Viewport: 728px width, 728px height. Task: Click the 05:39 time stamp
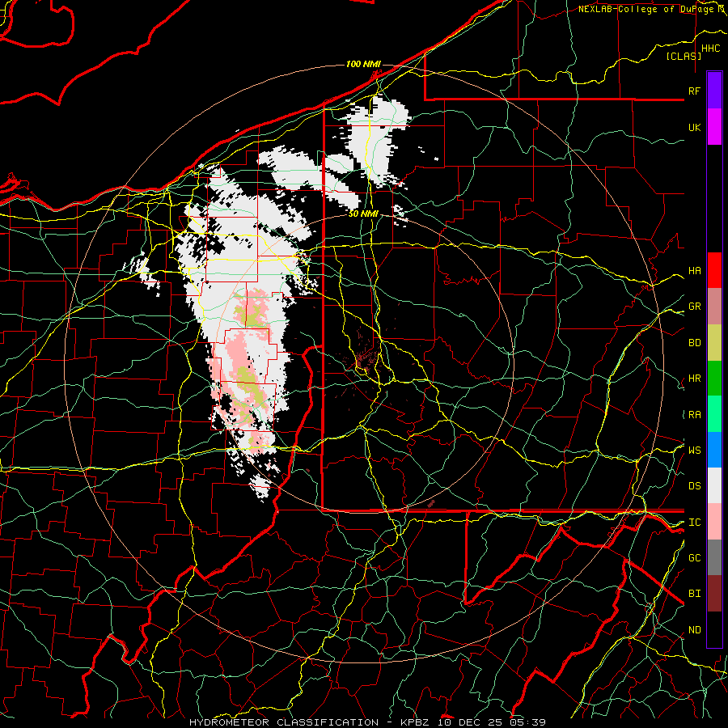point(527,722)
